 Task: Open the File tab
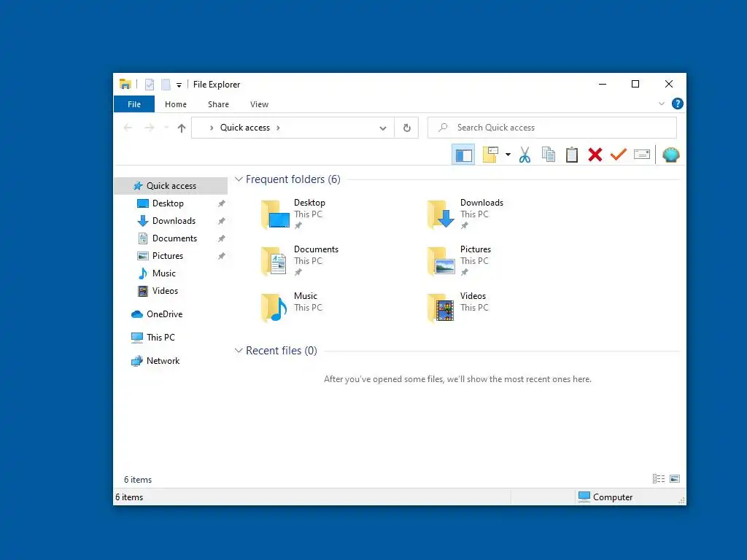pyautogui.click(x=134, y=104)
